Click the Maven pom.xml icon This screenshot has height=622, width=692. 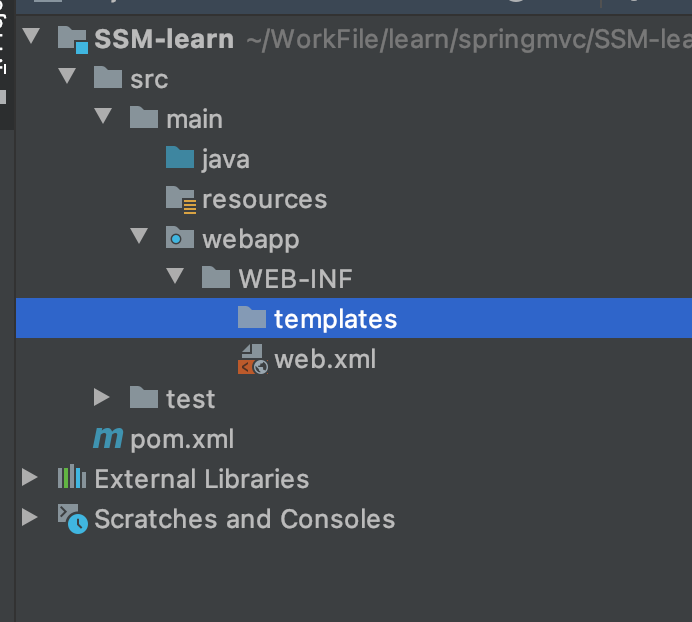(x=108, y=439)
